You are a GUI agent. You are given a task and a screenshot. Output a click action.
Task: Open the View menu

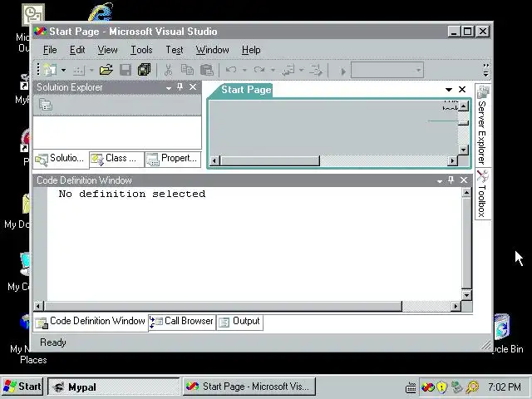[107, 50]
